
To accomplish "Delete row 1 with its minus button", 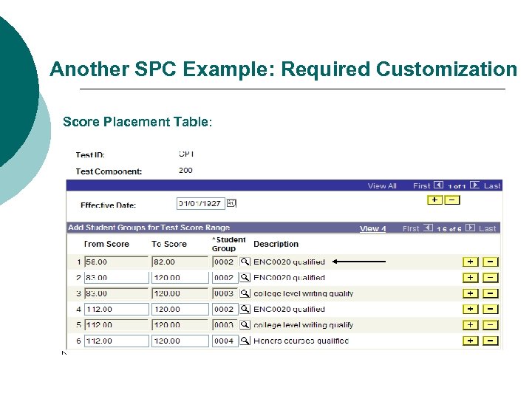I will coord(491,262).
